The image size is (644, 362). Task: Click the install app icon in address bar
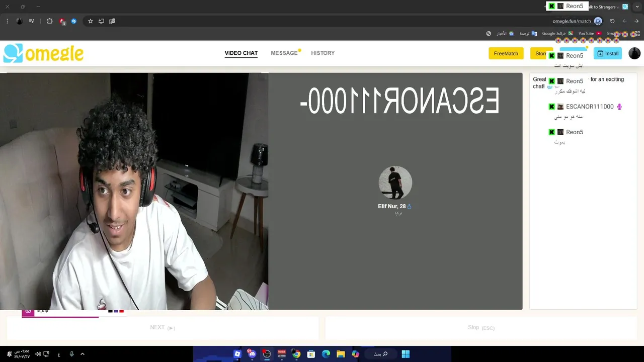click(x=101, y=21)
